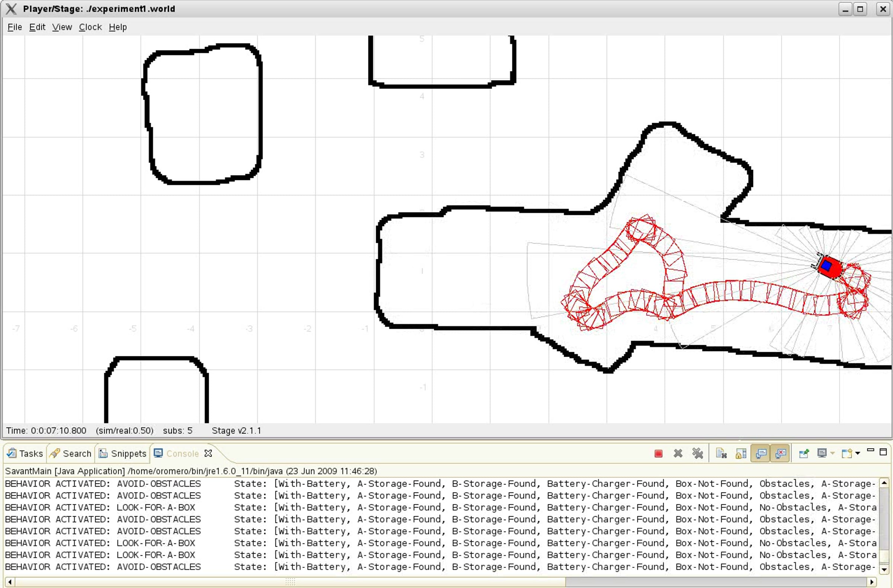Click the red Terminate button in Console
Screen dimensions: 893x588
(658, 454)
